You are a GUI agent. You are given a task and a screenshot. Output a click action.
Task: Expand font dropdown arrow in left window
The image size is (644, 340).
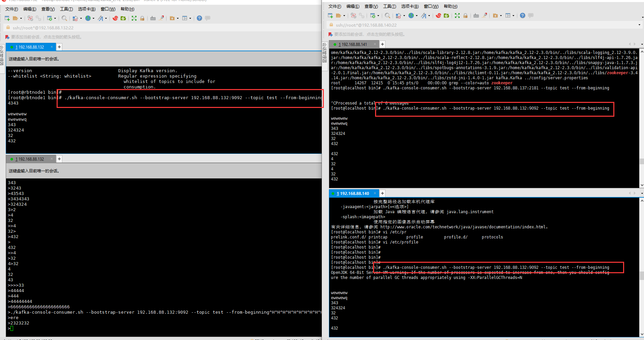[x=106, y=19]
